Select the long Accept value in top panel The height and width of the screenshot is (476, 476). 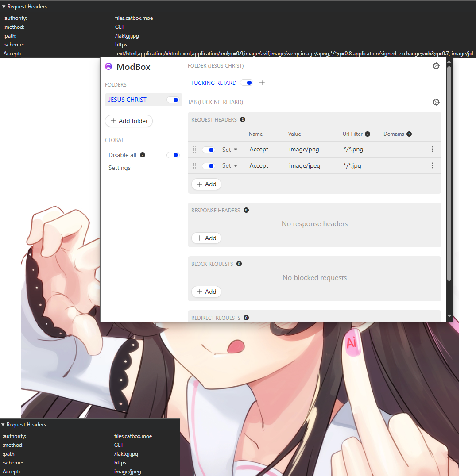click(x=294, y=54)
